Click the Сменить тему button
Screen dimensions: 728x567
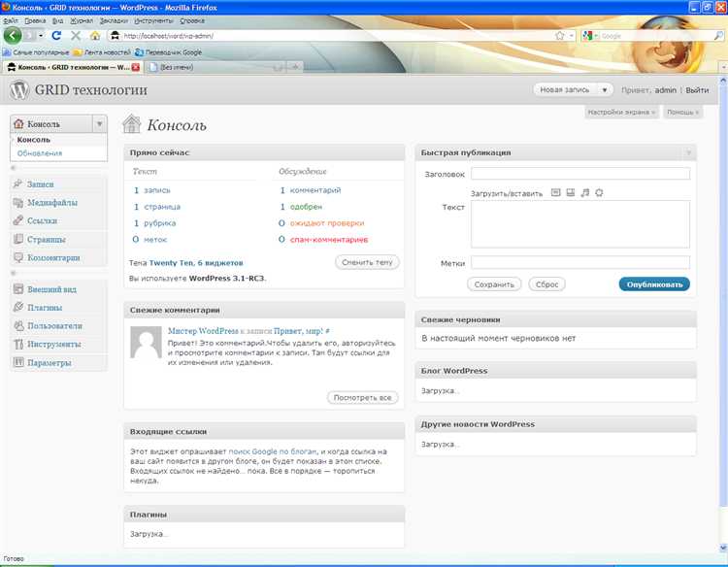367,262
